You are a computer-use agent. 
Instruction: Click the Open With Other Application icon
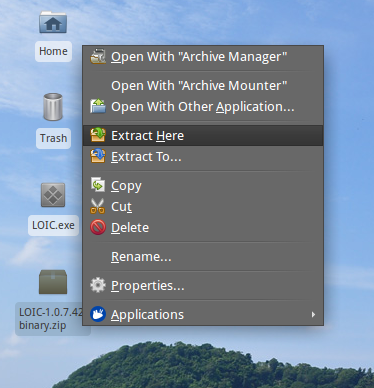98,107
